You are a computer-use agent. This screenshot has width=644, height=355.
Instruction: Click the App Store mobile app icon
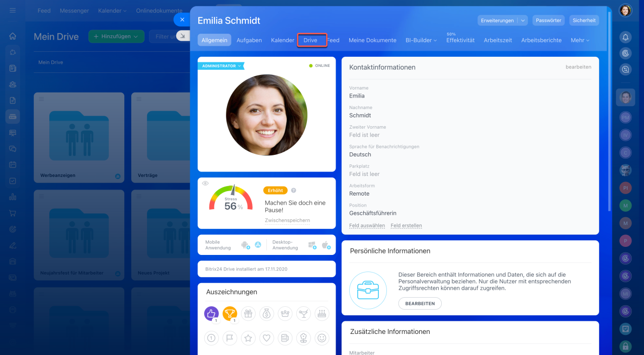tap(258, 245)
